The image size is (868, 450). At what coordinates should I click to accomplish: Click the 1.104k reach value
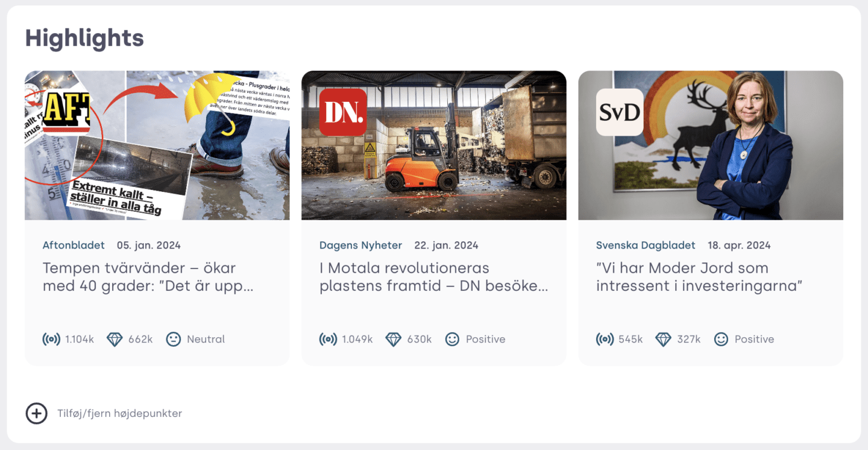[80, 339]
